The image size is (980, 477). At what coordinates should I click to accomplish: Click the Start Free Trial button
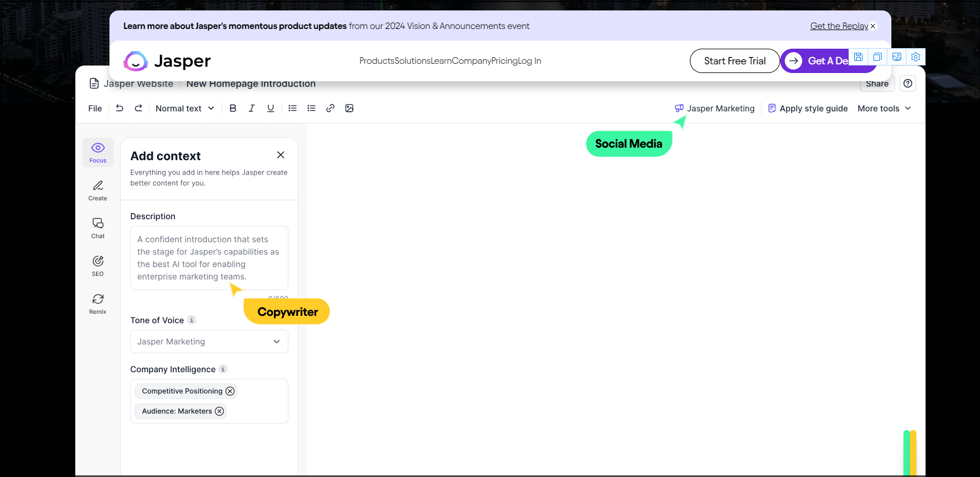pos(734,61)
